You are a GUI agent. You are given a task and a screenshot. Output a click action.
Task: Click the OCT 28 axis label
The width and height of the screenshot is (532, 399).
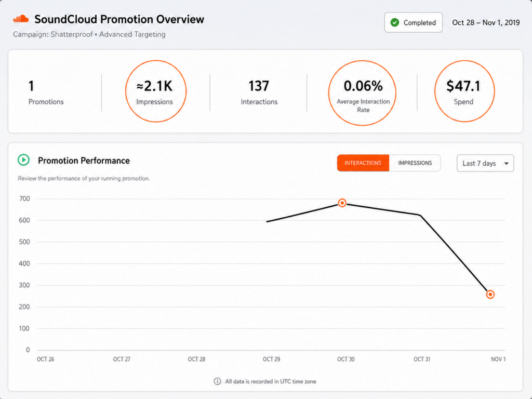196,359
